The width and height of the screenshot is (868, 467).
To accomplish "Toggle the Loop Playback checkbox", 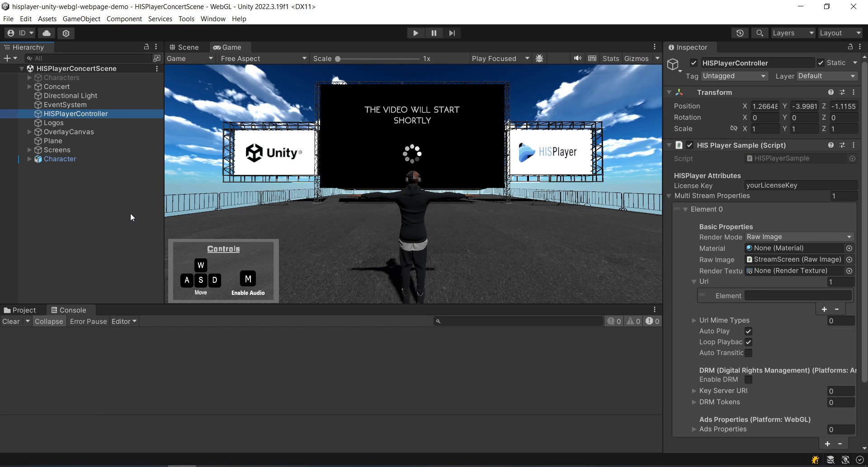I will (x=748, y=342).
